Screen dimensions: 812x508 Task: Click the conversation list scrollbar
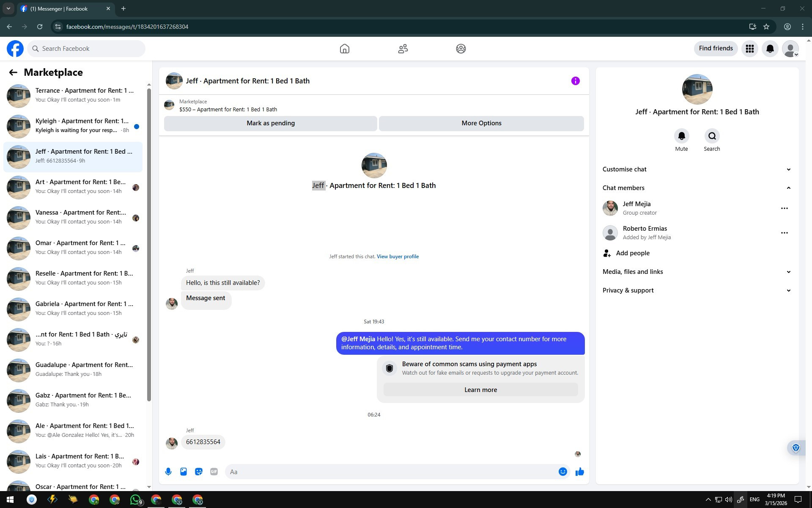click(x=149, y=245)
